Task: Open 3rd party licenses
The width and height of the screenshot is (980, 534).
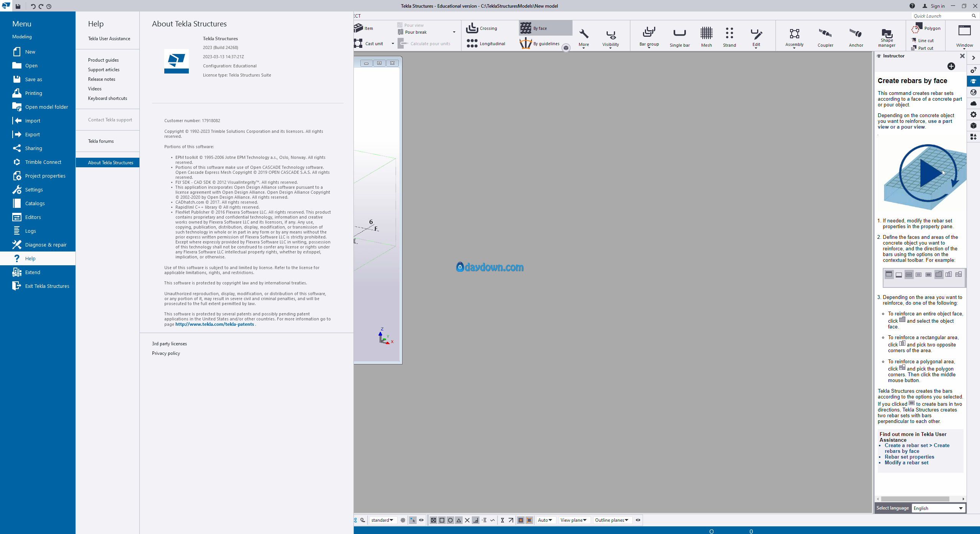Action: click(169, 344)
